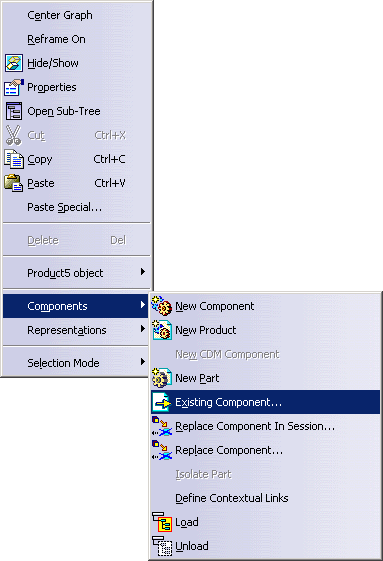The image size is (383, 561).
Task: Click the Open Sub-Tree icon
Action: (x=14, y=111)
